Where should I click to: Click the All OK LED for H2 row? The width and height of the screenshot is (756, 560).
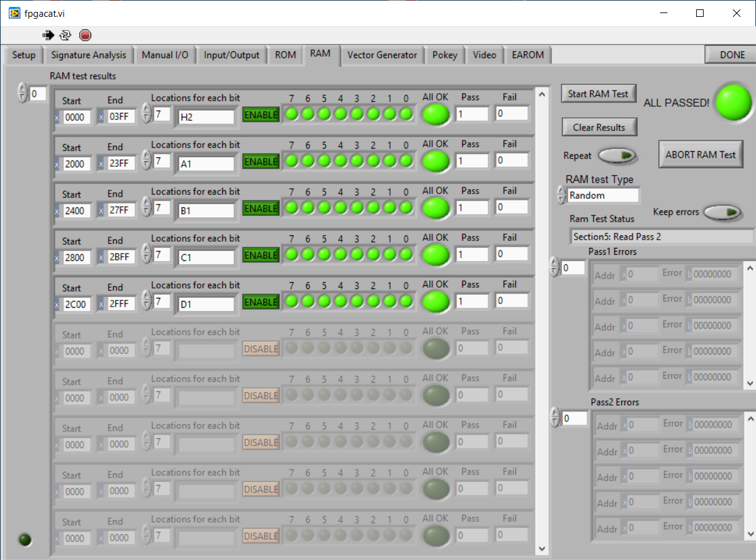tap(435, 115)
